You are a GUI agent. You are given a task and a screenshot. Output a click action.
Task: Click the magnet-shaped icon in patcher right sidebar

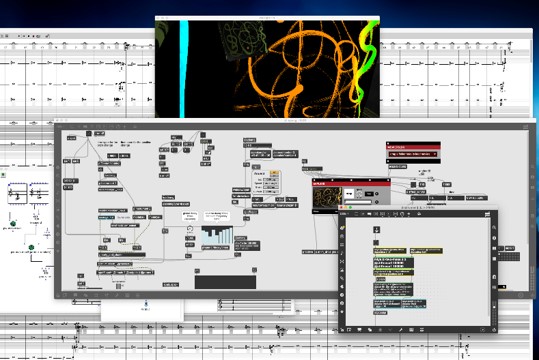tap(494, 277)
